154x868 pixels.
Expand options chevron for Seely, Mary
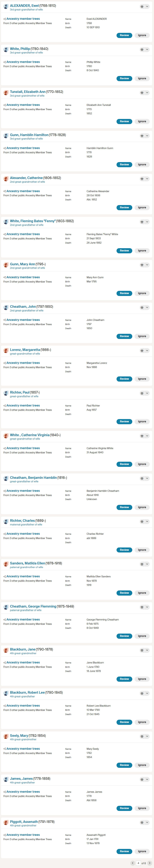point(147,737)
